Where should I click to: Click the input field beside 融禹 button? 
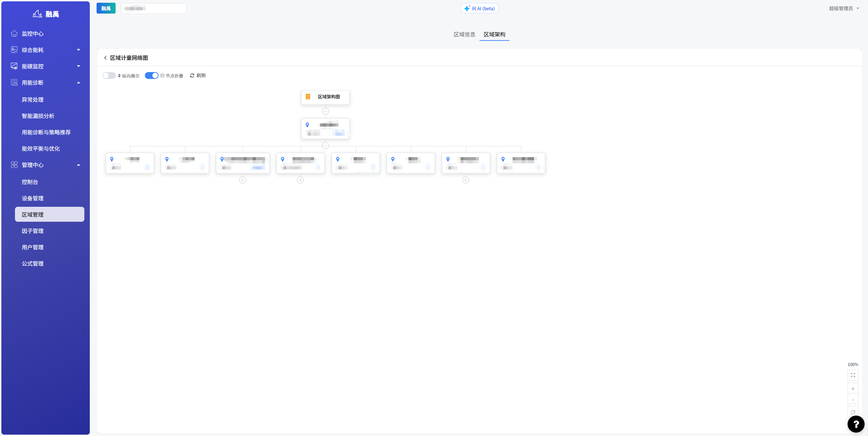(154, 9)
